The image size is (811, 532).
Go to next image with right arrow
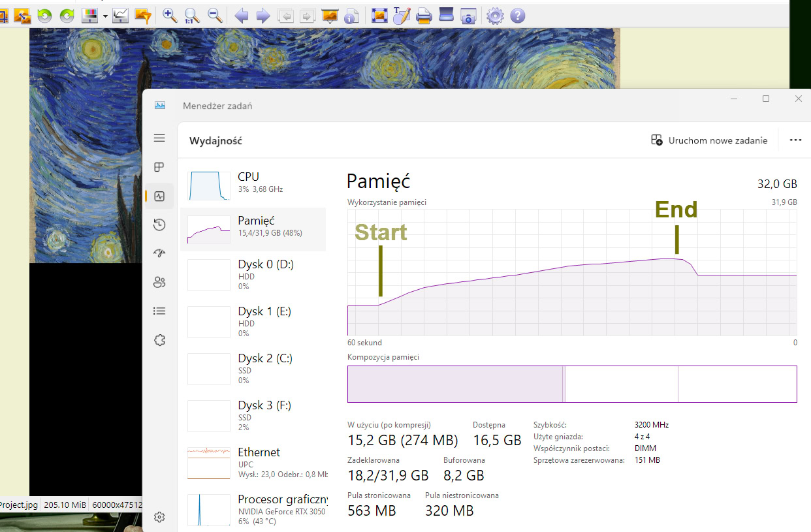coord(263,16)
